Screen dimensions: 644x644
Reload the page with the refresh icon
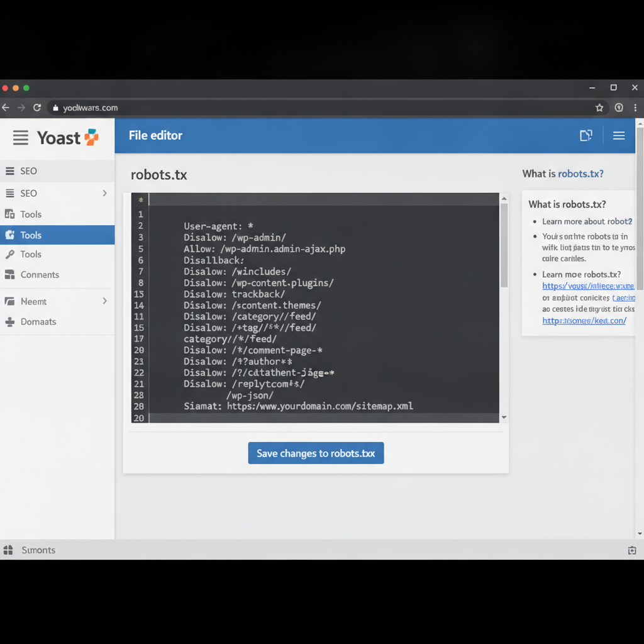[37, 108]
